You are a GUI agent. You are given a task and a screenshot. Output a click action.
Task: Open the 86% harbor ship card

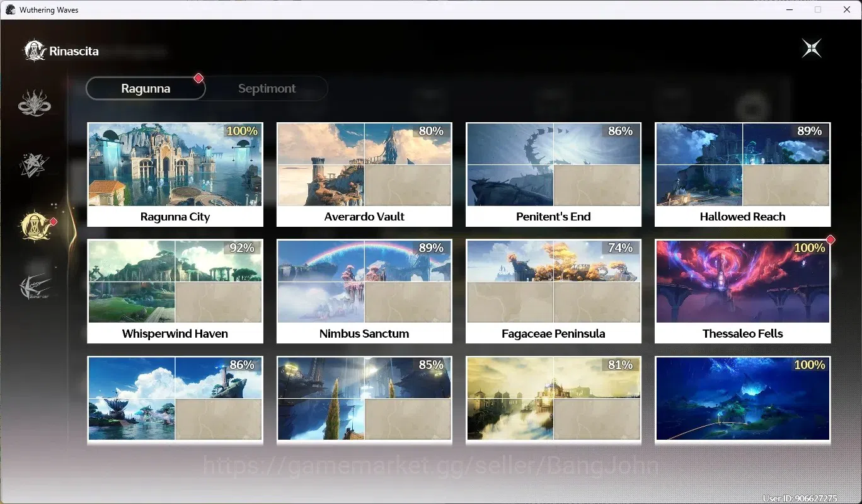pyautogui.click(x=175, y=399)
